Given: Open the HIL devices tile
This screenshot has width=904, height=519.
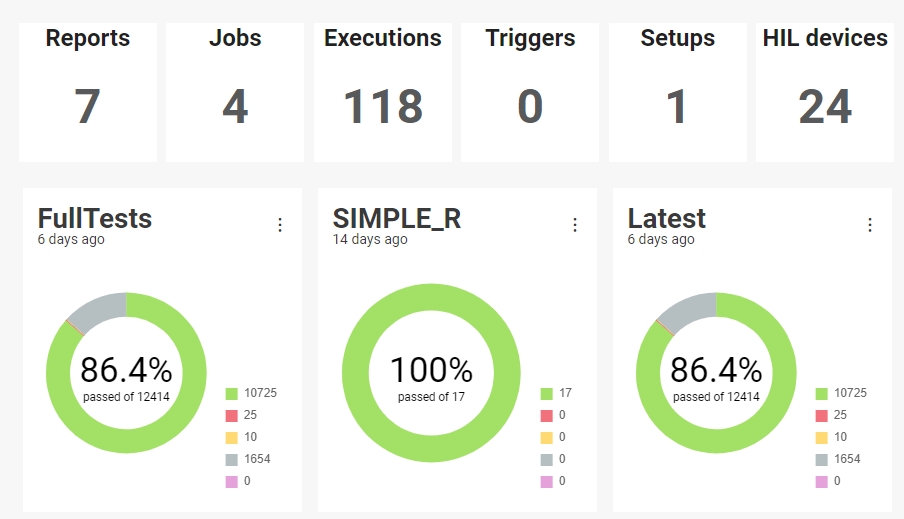Looking at the screenshot, I should coord(825,92).
